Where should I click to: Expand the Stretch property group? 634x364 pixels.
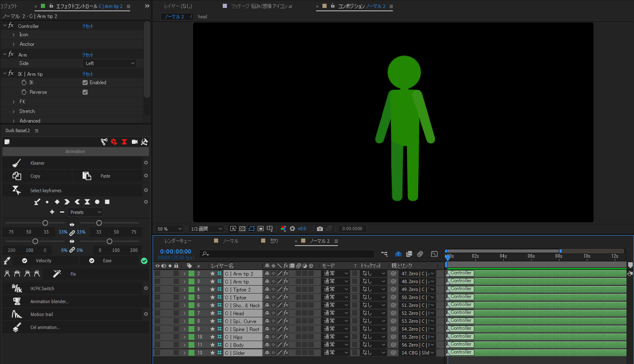14,111
